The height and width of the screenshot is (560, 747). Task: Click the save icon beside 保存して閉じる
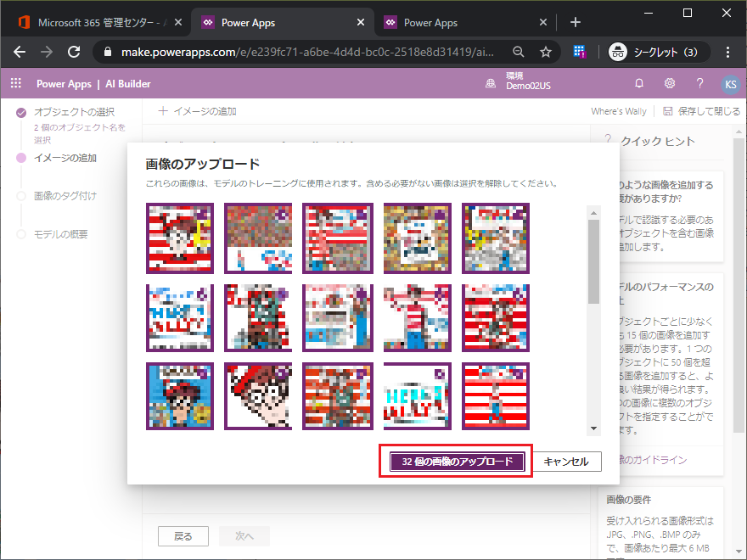pyautogui.click(x=667, y=111)
